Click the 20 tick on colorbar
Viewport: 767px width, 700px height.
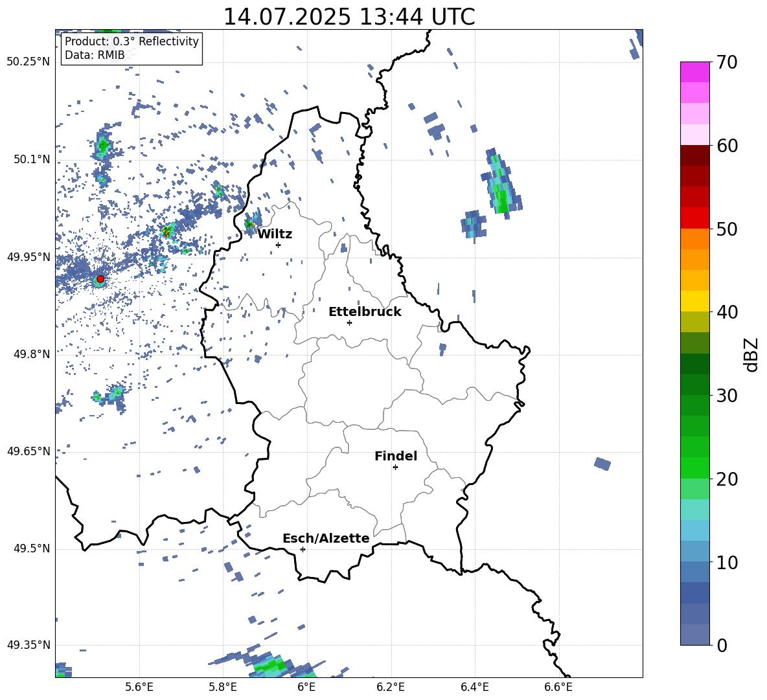726,479
